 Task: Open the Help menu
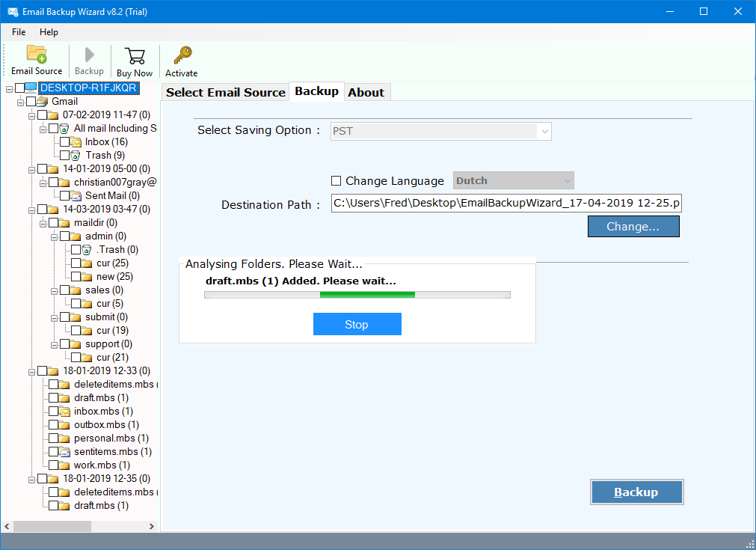pyautogui.click(x=49, y=32)
